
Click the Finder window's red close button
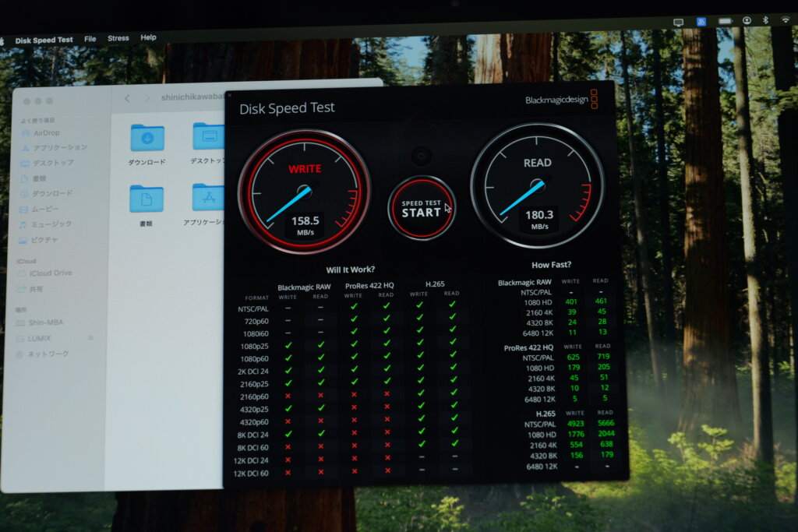click(x=26, y=102)
